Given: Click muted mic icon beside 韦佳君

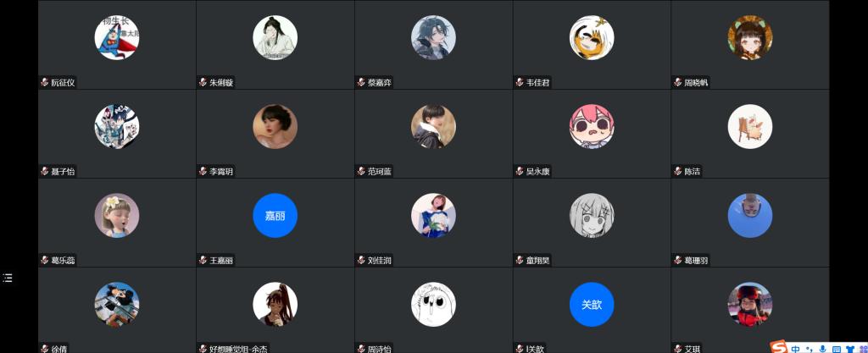Looking at the screenshot, I should click(520, 82).
